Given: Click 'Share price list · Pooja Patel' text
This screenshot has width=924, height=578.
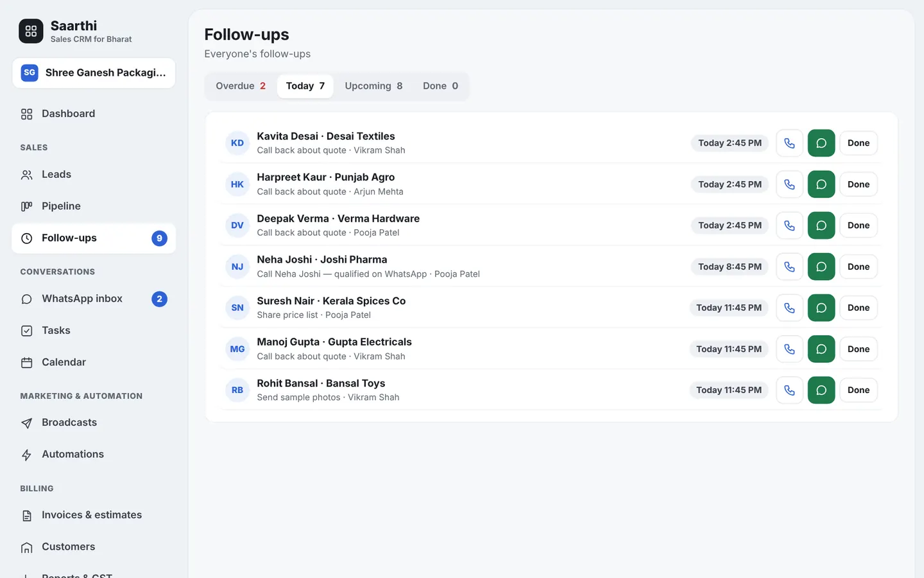Looking at the screenshot, I should tap(314, 315).
